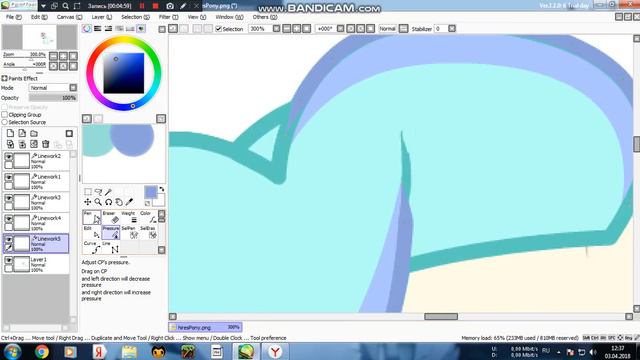Select the SelEras tool
Screen dimensions: 640x360
pos(148,232)
